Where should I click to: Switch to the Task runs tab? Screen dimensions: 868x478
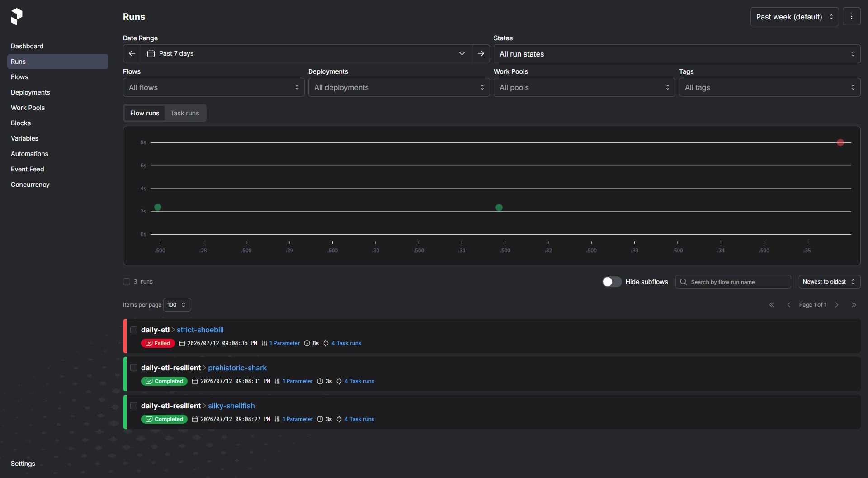point(184,113)
